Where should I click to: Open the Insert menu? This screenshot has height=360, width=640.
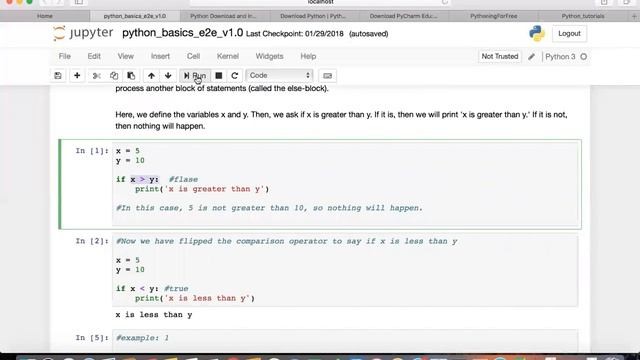click(x=160, y=56)
